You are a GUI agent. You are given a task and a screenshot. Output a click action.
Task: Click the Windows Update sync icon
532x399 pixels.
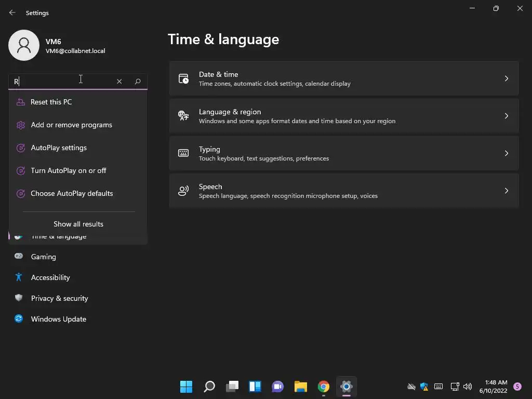point(19,318)
